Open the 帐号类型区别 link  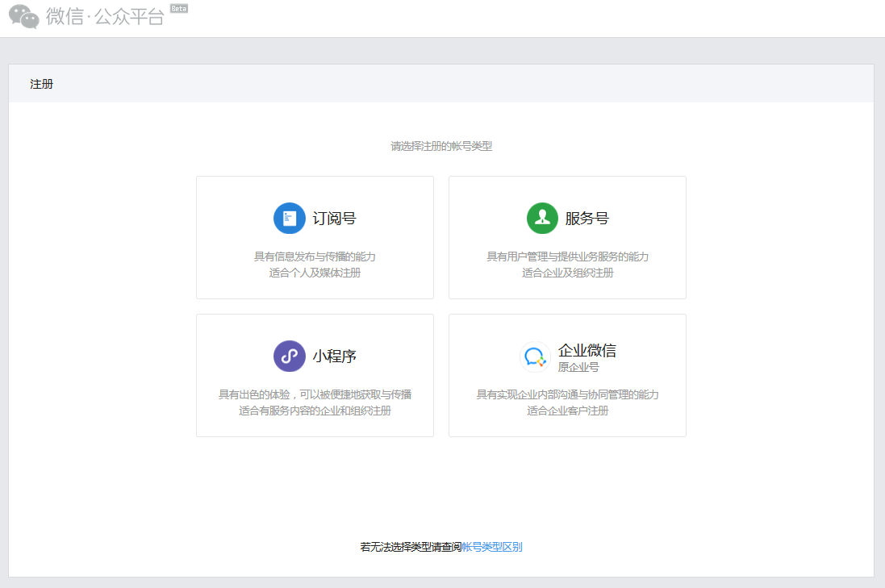click(x=491, y=547)
